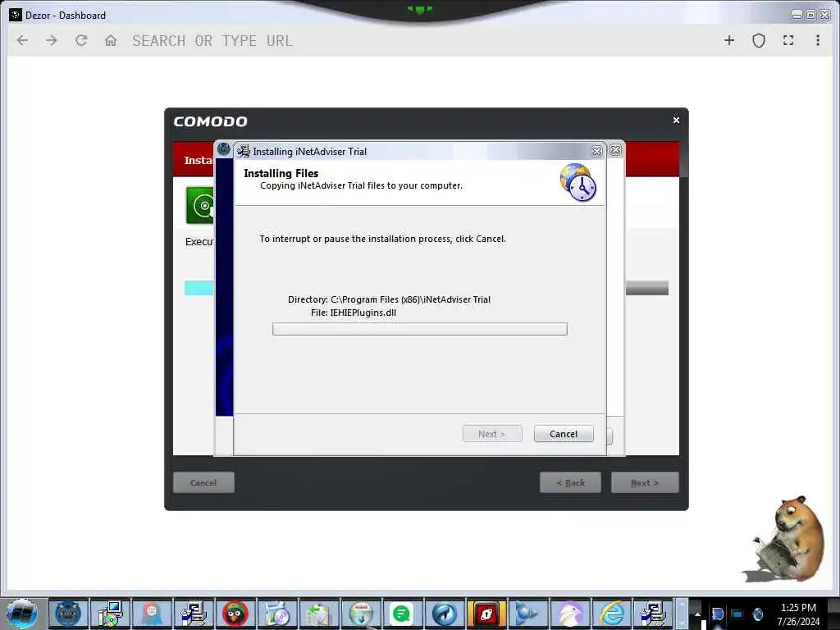Image resolution: width=840 pixels, height=630 pixels.
Task: Click the iNetAdviser file copy progress bar
Action: coord(419,329)
